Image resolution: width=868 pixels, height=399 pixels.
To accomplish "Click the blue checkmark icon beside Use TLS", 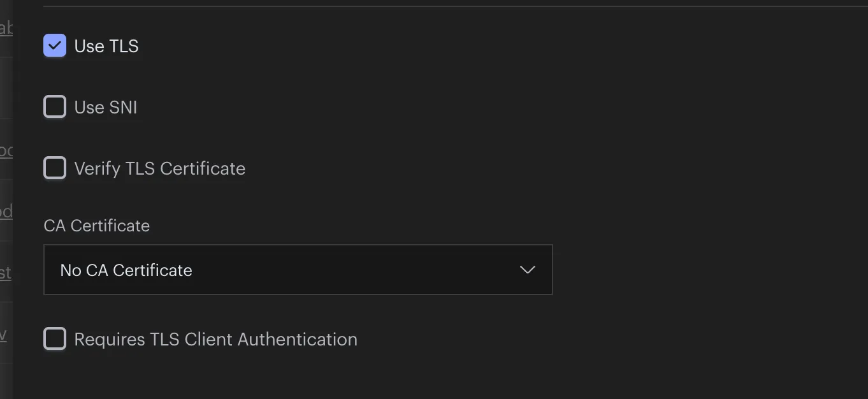I will click(55, 46).
